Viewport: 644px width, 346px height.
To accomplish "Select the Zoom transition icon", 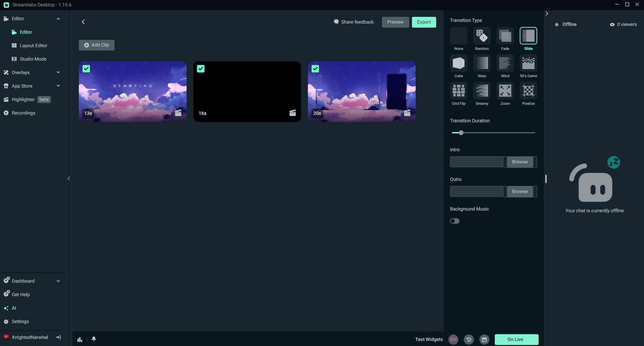I will [505, 91].
